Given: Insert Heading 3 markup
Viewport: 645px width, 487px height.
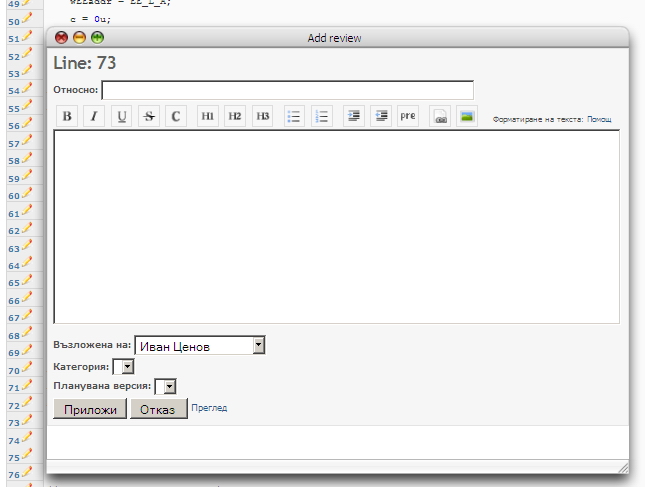Looking at the screenshot, I should [262, 116].
